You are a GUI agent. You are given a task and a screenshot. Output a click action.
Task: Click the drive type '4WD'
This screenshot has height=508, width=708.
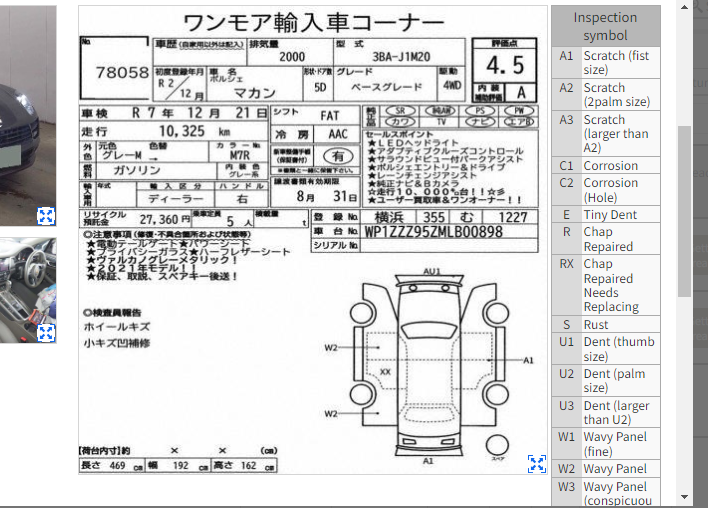pyautogui.click(x=452, y=85)
